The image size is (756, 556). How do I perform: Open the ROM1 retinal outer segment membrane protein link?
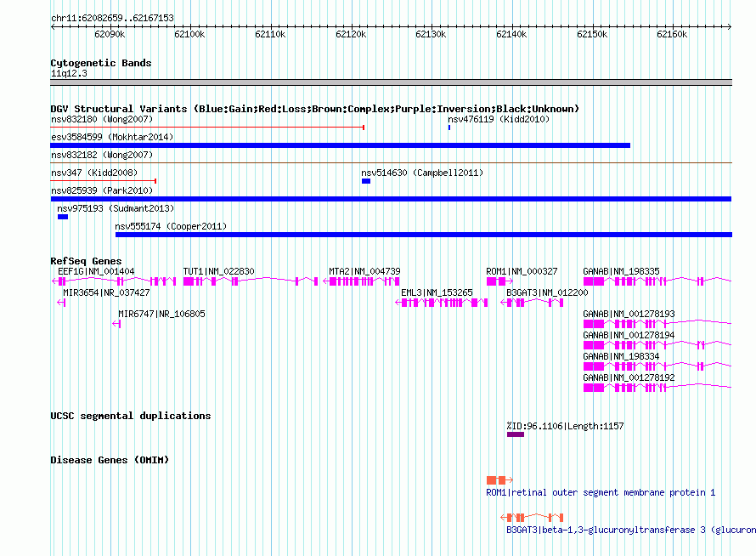601,493
